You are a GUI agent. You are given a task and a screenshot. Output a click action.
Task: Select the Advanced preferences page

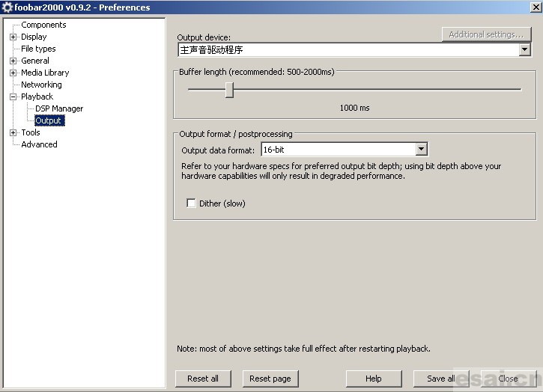tap(39, 144)
